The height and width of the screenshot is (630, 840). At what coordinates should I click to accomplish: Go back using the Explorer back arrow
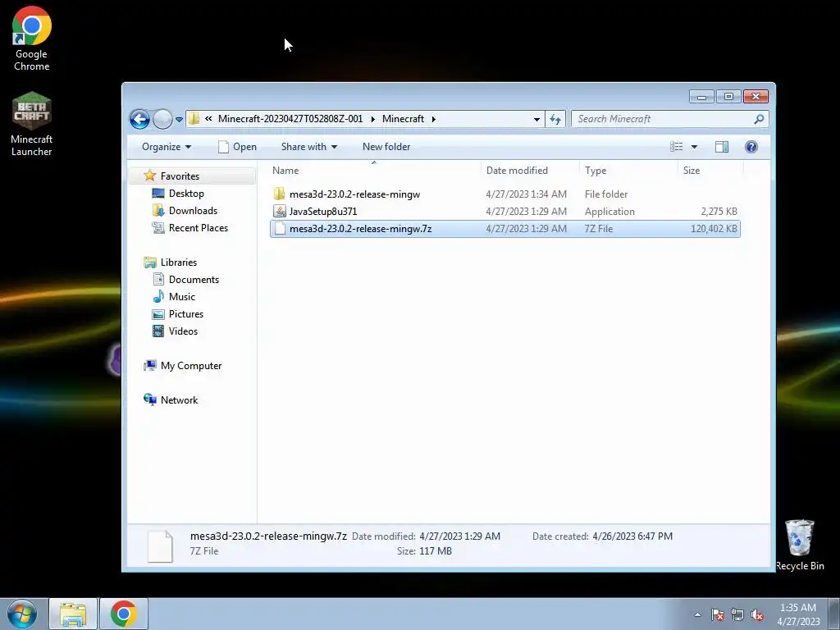[x=139, y=119]
